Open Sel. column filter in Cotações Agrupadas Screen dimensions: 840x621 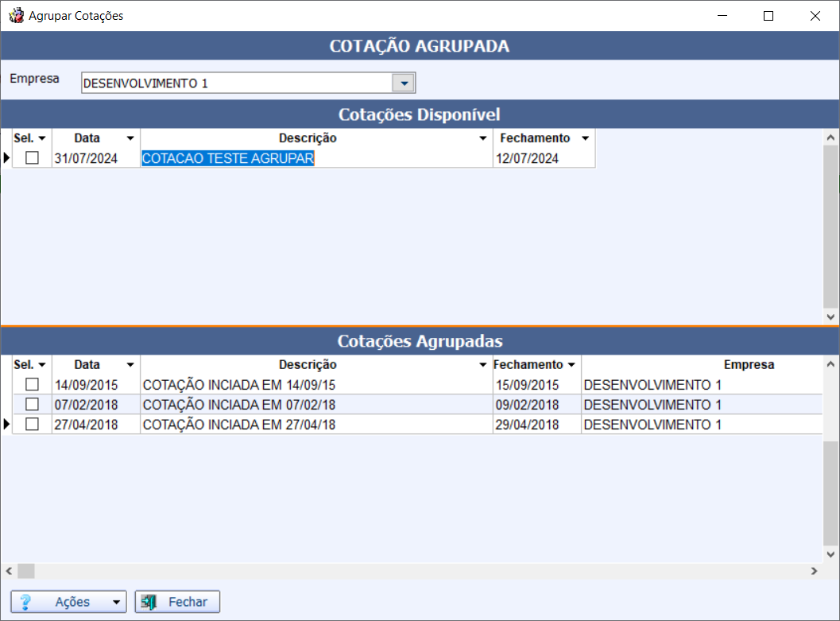click(42, 365)
